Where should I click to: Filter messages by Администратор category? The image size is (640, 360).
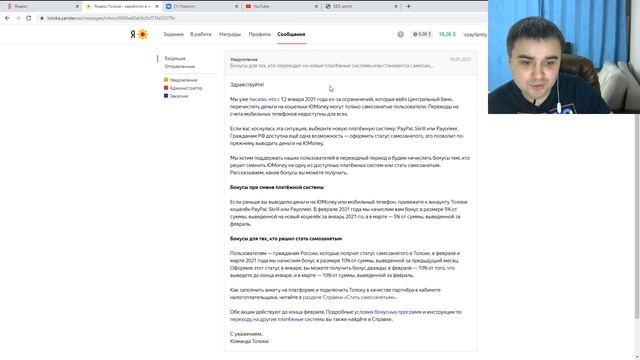(183, 88)
